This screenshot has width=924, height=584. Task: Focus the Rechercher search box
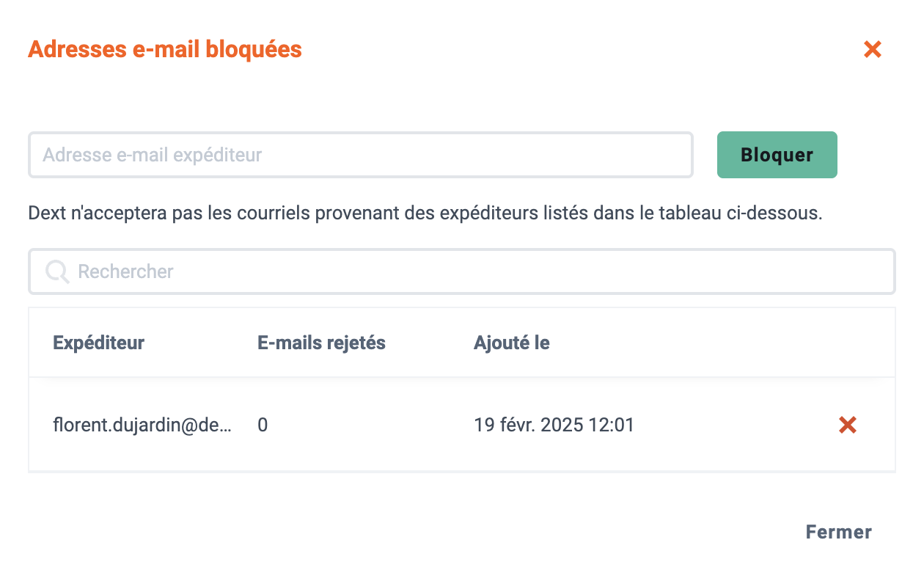[462, 271]
